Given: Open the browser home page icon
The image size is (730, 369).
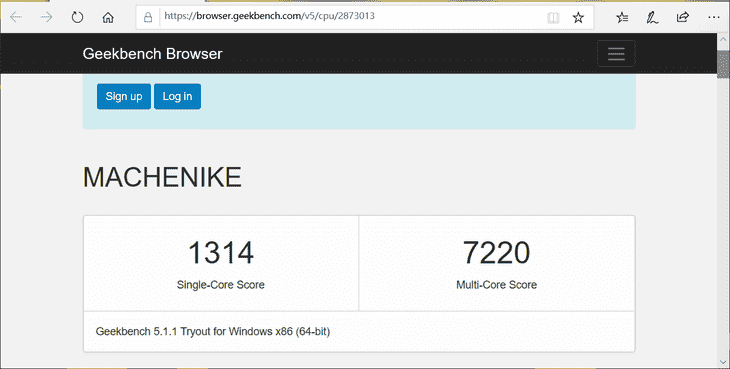Looking at the screenshot, I should pos(108,18).
